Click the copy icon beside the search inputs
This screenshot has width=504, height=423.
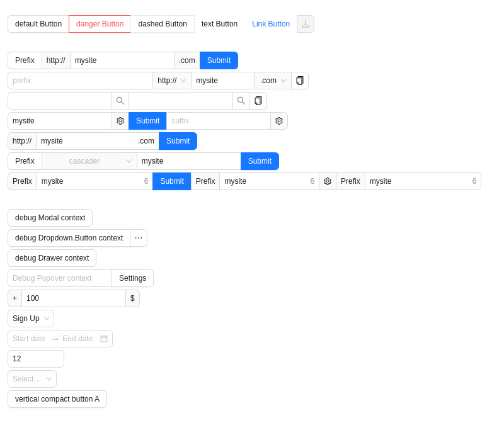(258, 101)
